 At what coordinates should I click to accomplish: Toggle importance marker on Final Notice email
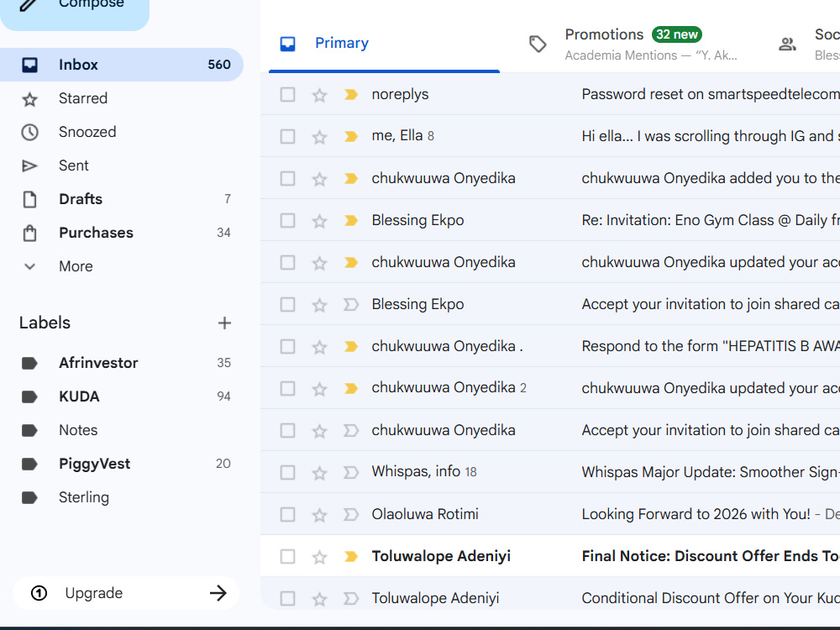point(351,557)
